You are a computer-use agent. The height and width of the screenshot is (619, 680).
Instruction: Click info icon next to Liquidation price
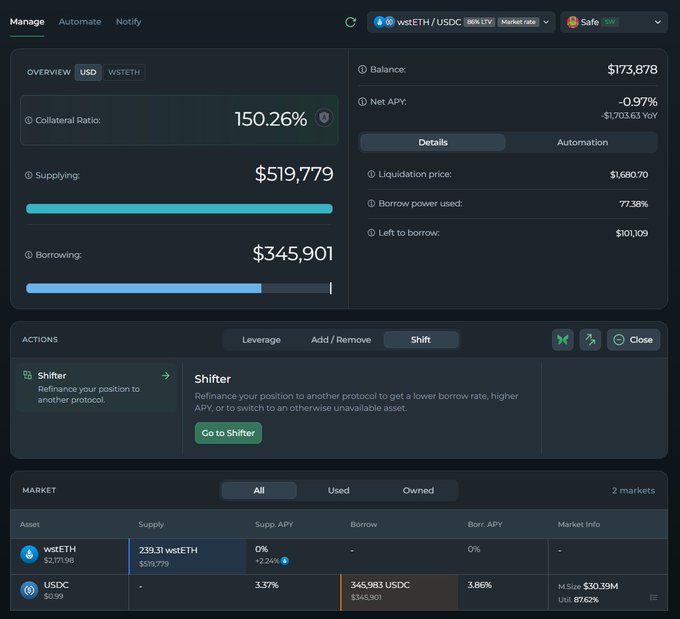coord(371,174)
